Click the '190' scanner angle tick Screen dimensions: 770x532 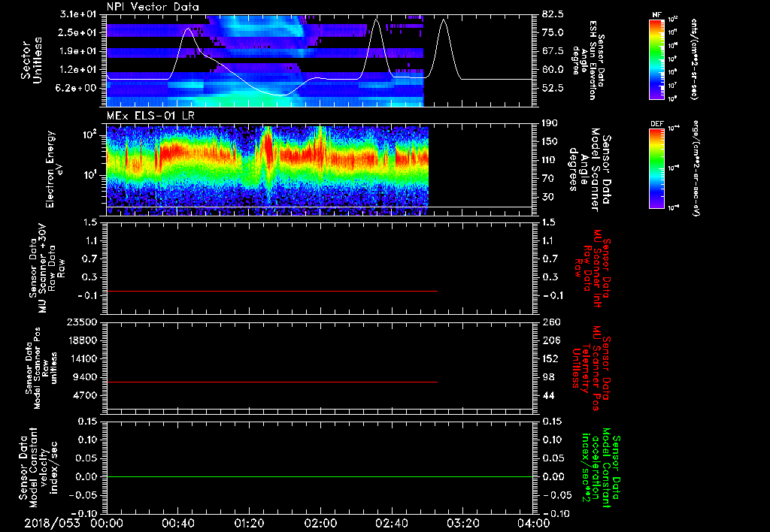point(550,123)
